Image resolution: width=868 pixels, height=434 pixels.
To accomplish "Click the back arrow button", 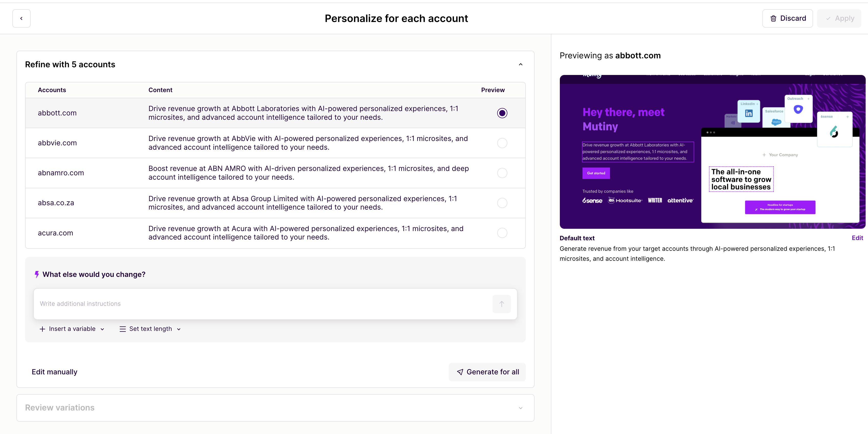I will click(21, 18).
